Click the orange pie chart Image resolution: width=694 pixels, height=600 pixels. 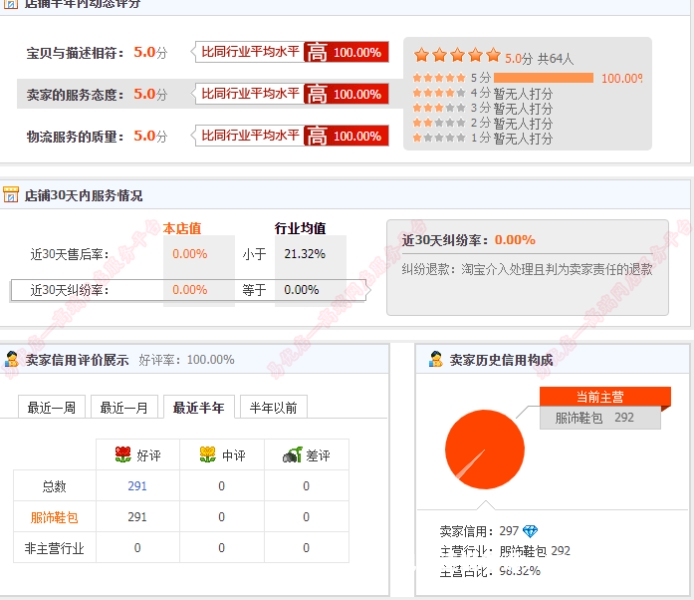pos(484,450)
